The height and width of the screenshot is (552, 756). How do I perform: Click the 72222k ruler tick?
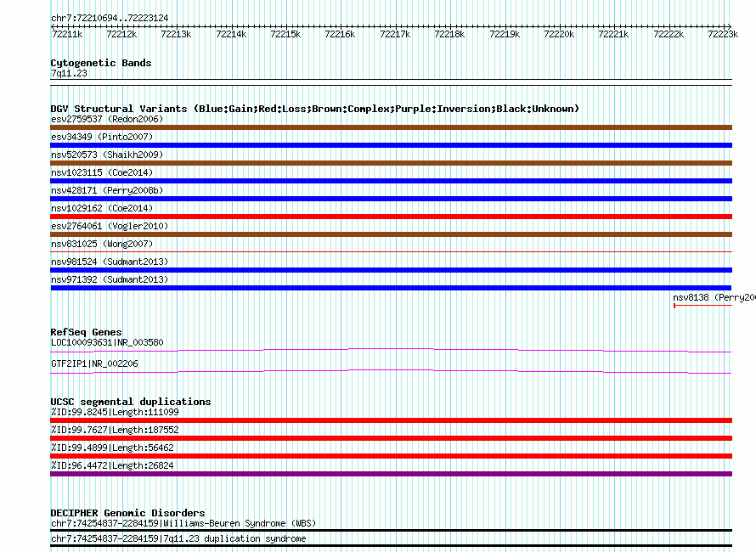coord(669,34)
